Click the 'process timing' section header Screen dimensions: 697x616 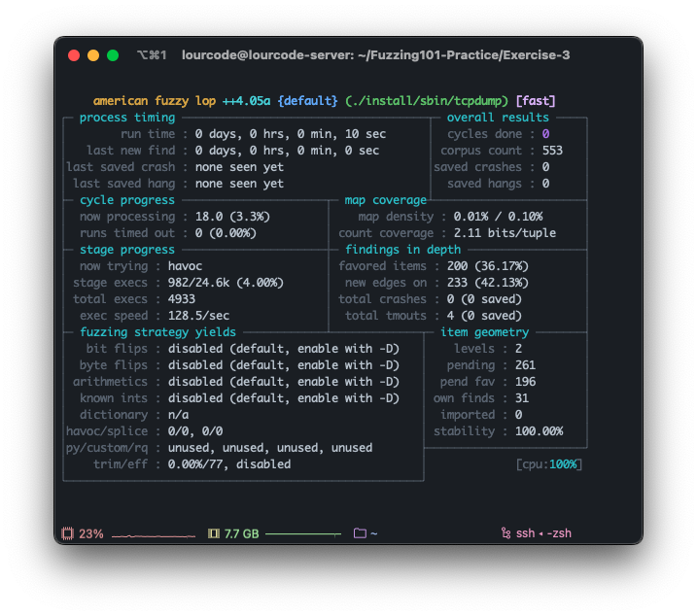pos(127,118)
